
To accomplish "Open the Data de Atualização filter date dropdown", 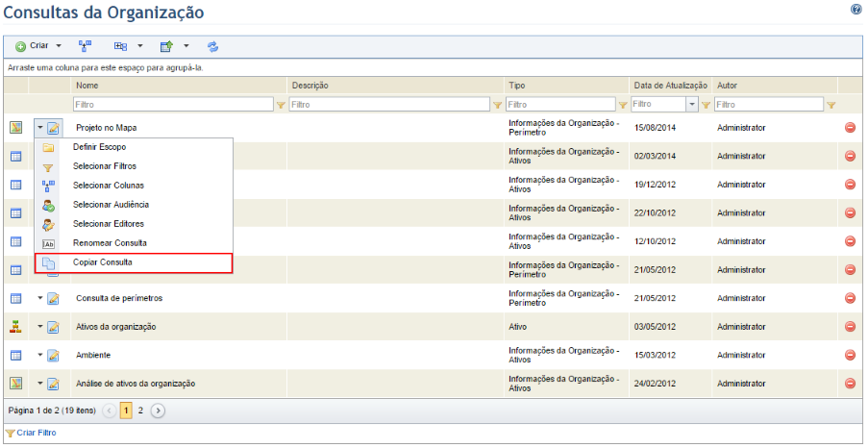I will [x=692, y=104].
